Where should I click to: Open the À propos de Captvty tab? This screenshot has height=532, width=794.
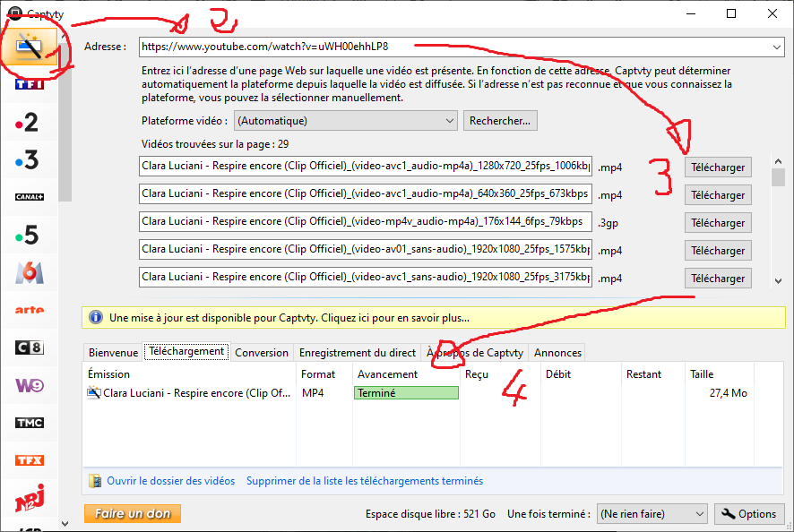[474, 352]
